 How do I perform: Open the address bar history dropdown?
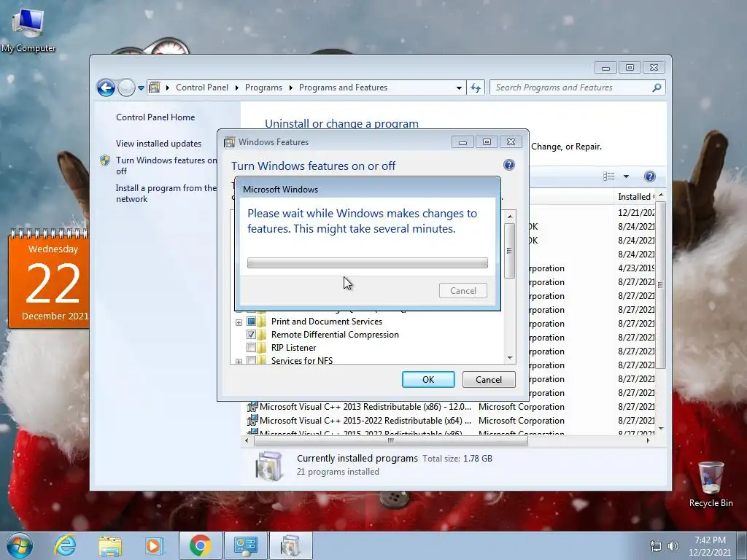[459, 88]
